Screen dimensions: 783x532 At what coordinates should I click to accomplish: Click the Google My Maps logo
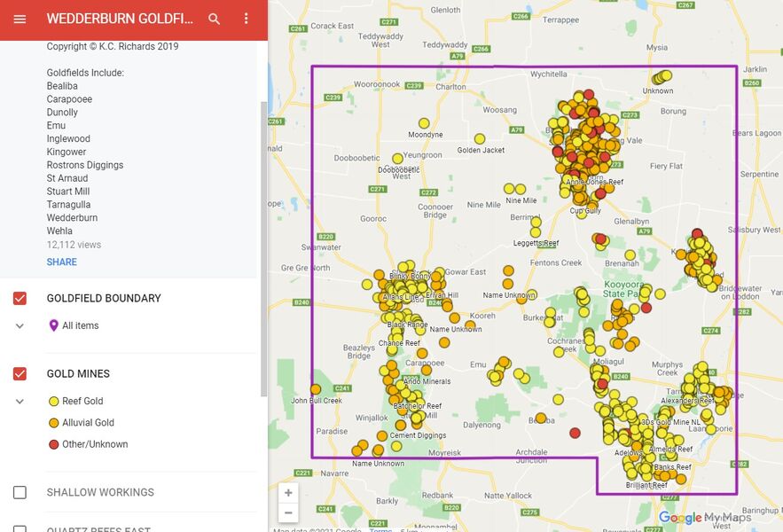tap(705, 518)
